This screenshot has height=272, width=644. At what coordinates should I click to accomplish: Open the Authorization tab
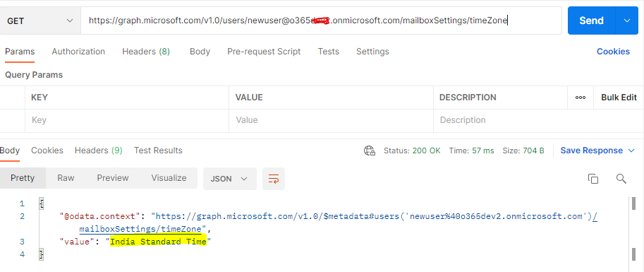(x=78, y=52)
